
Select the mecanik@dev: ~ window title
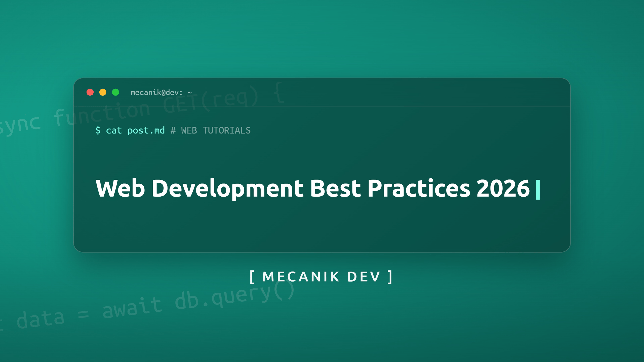161,93
